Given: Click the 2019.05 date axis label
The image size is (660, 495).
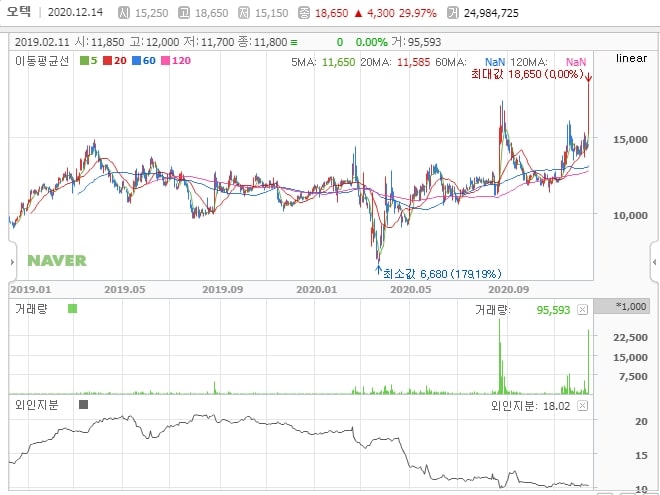Looking at the screenshot, I should coord(125,290).
